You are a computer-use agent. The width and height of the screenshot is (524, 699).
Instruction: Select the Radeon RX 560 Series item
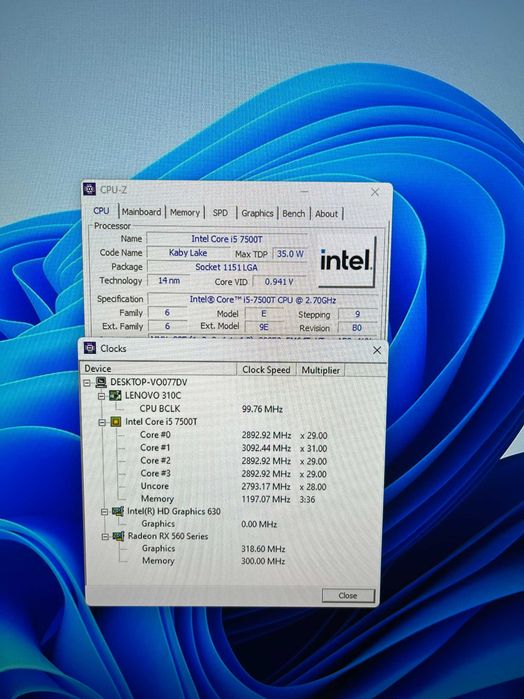[168, 536]
